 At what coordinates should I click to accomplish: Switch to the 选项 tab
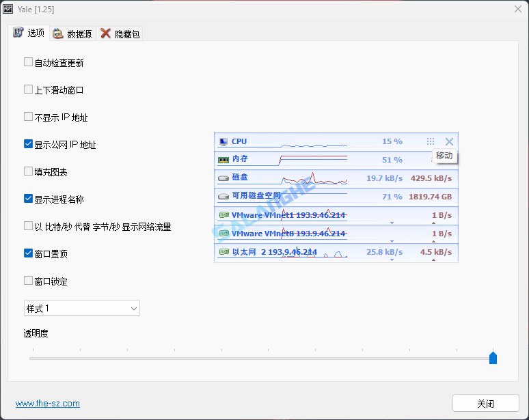click(29, 33)
